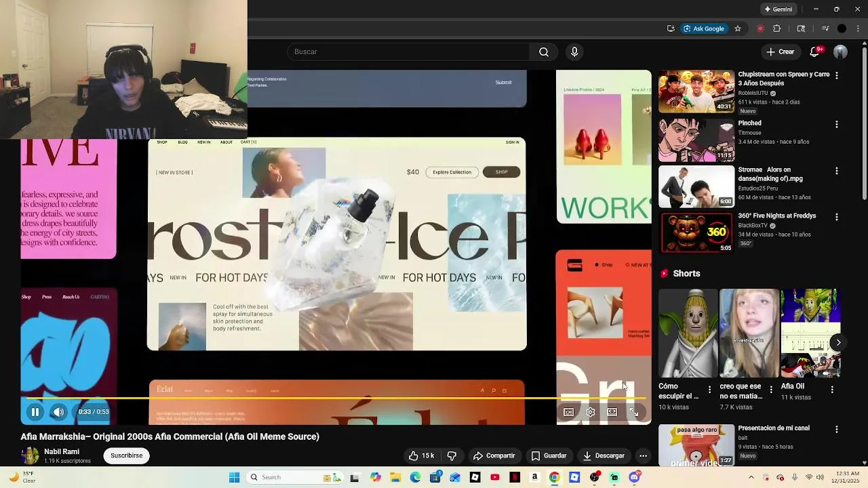868x488 pixels.
Task: Save the video with Guardar
Action: coord(549,455)
